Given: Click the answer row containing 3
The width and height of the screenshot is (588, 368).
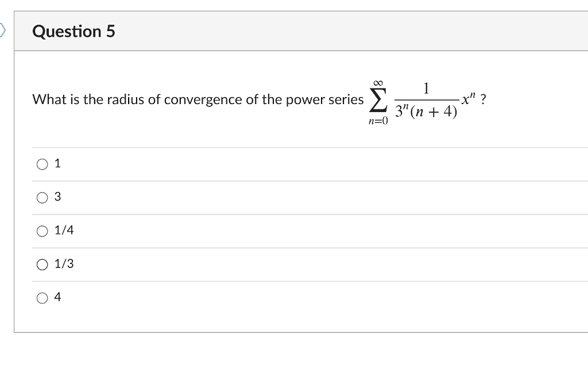Looking at the screenshot, I should [230, 197].
